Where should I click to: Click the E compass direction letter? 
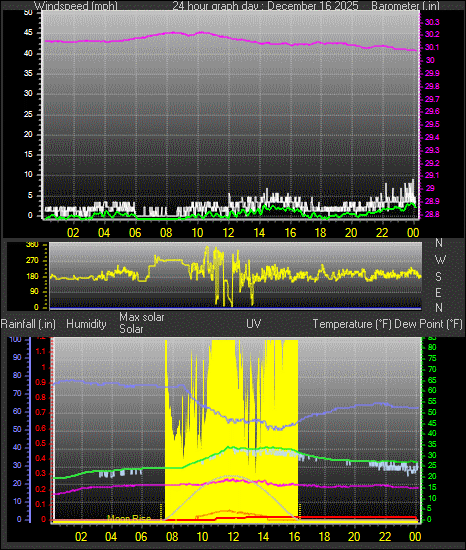[438, 293]
